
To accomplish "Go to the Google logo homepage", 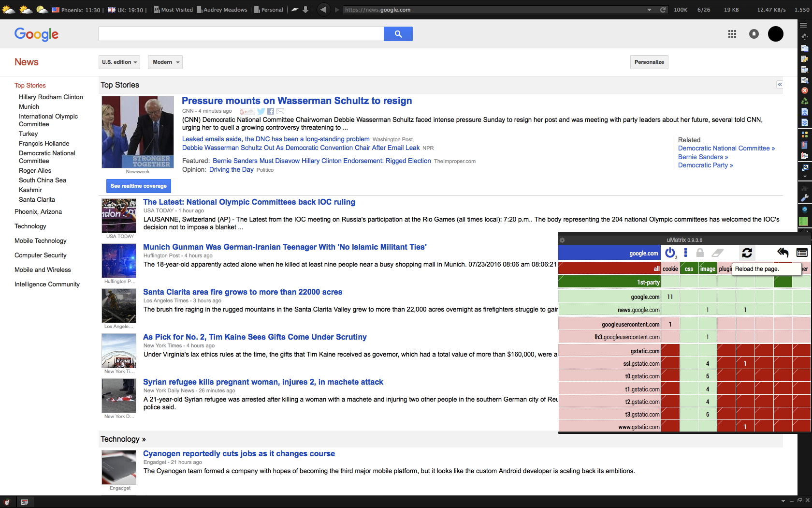I will [x=36, y=34].
